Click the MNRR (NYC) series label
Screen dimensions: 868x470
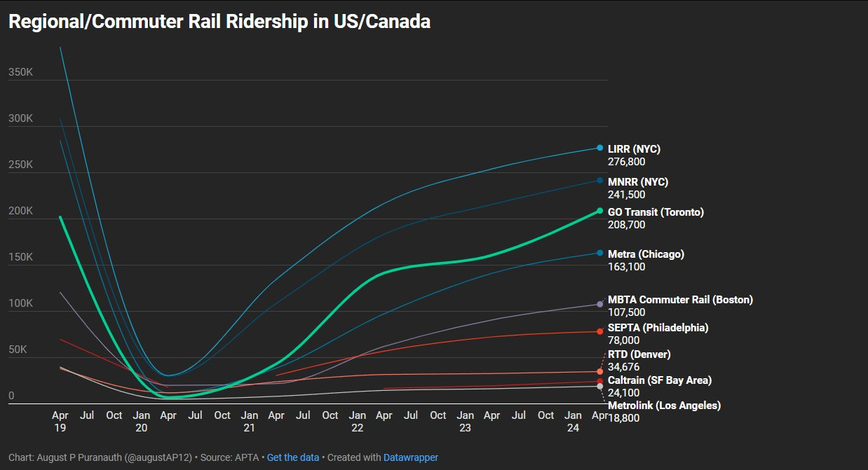638,182
